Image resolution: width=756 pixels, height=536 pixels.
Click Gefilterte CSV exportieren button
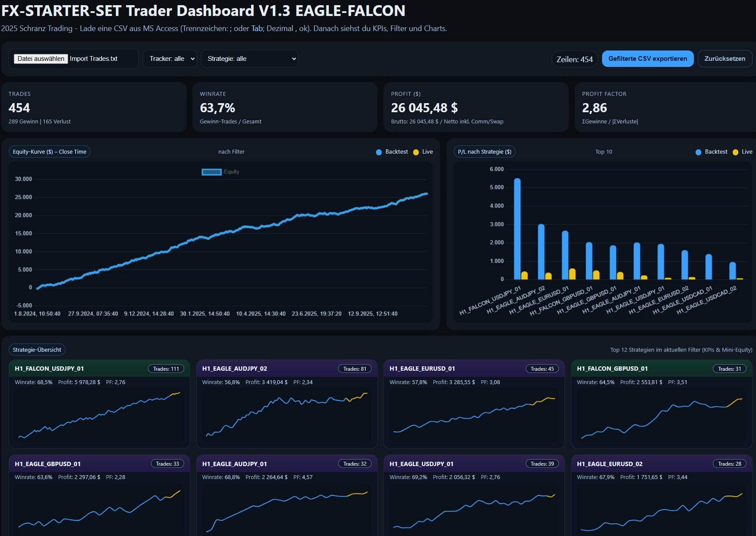click(647, 59)
